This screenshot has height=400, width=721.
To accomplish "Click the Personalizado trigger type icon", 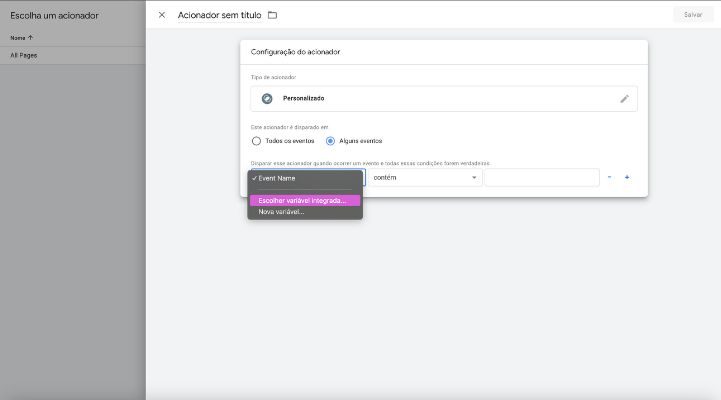I will point(267,98).
